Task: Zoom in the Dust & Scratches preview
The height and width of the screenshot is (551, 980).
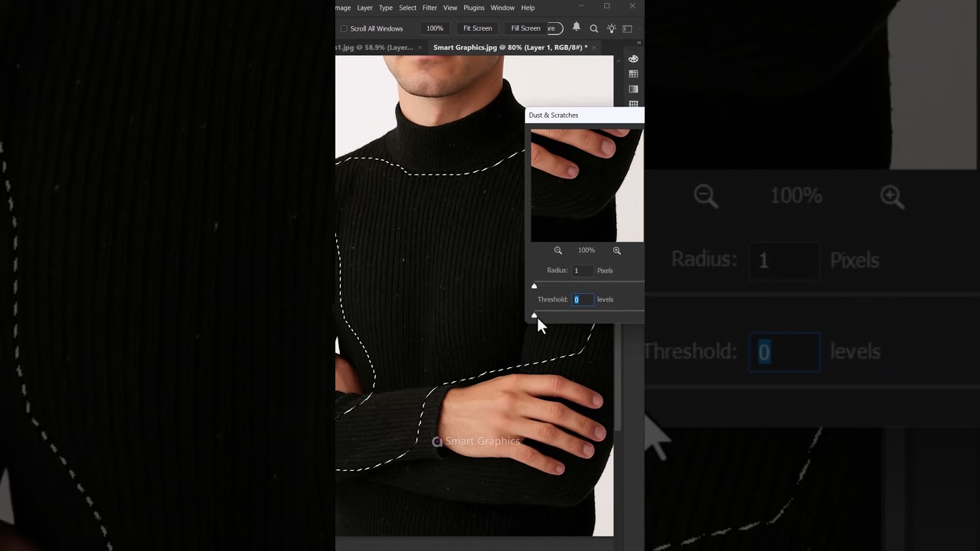Action: 617,250
